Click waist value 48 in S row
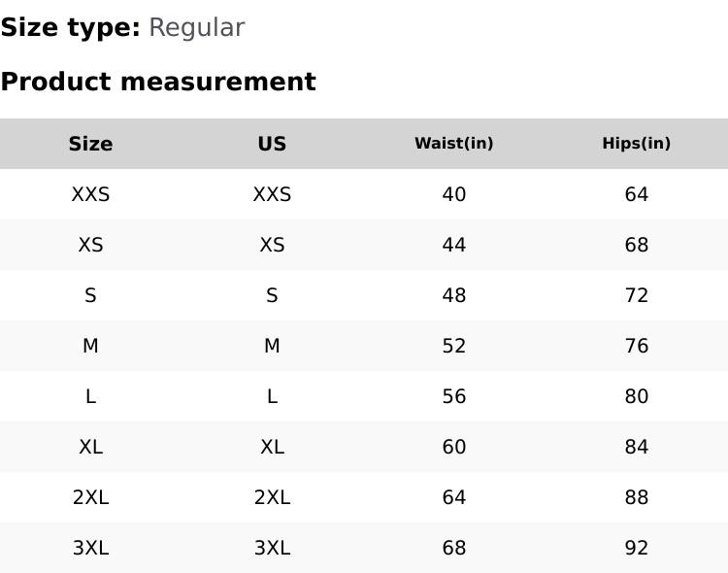Screen dimensions: 728x573 pyautogui.click(x=453, y=295)
